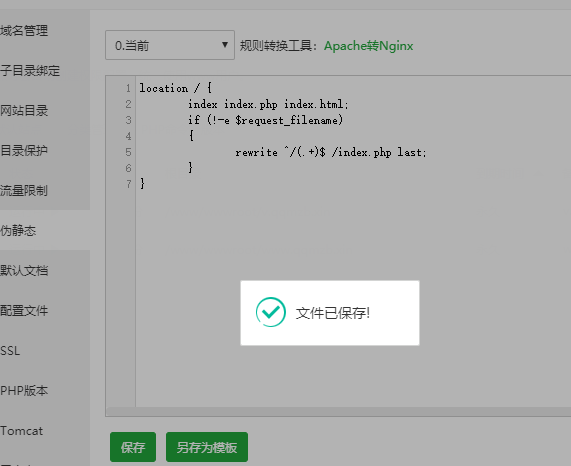Viewport: 571px width, 466px height.
Task: Click line 'index index.php index.html;'
Action: pos(268,104)
